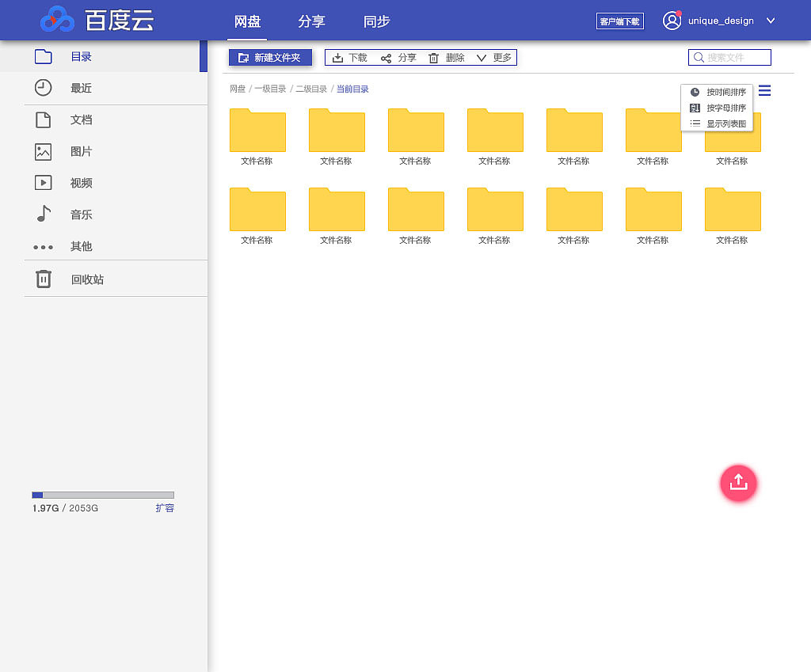Click the 搜索文件 search field
The image size is (811, 672).
(x=729, y=57)
